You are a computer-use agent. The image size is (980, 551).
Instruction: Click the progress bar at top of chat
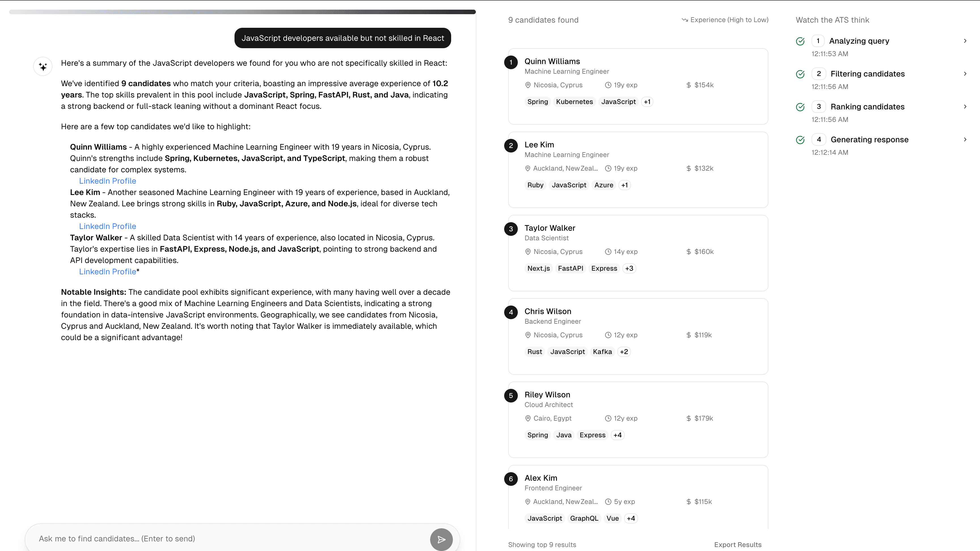click(242, 12)
